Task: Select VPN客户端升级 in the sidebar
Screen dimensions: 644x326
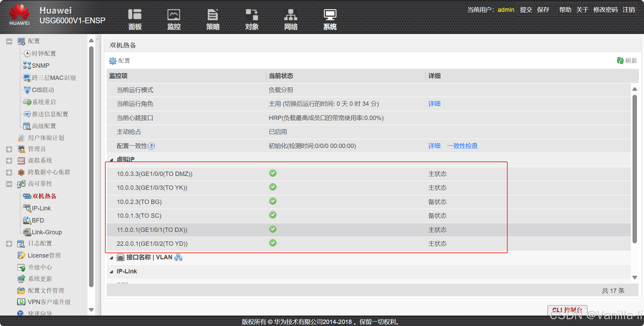Action: tap(49, 302)
